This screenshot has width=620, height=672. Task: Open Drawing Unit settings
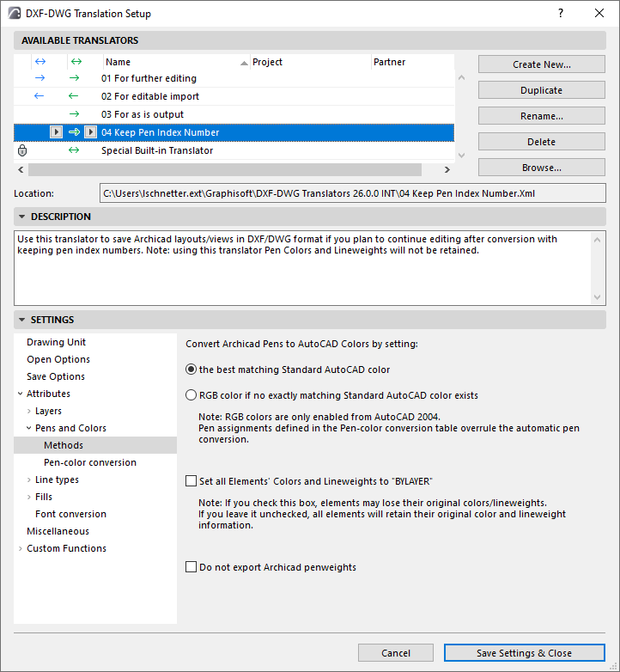click(56, 342)
